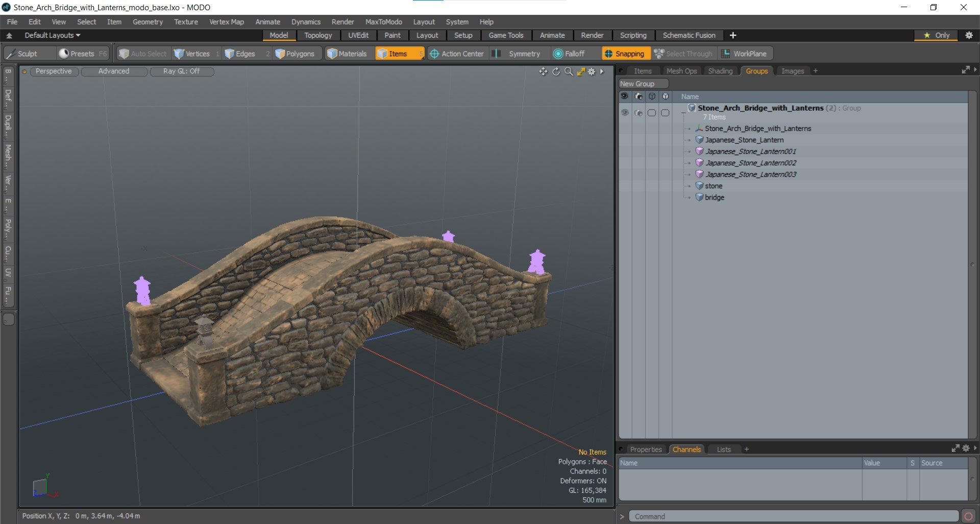Click the home layout arrow icon
This screenshot has width=980, height=524.
9,35
